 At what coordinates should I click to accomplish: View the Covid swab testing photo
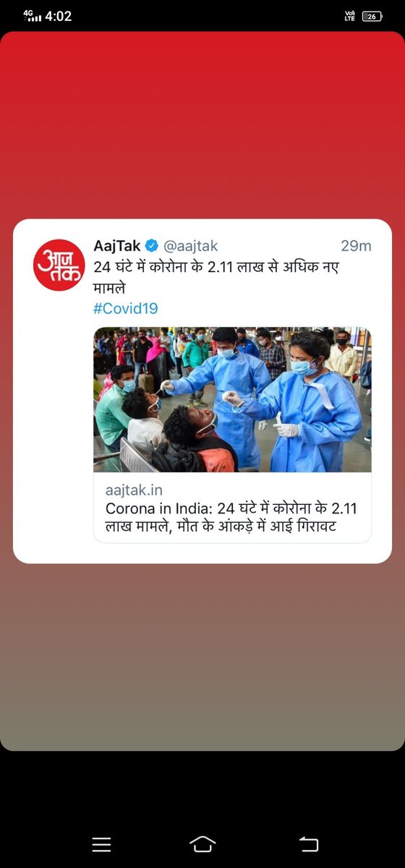(232, 400)
